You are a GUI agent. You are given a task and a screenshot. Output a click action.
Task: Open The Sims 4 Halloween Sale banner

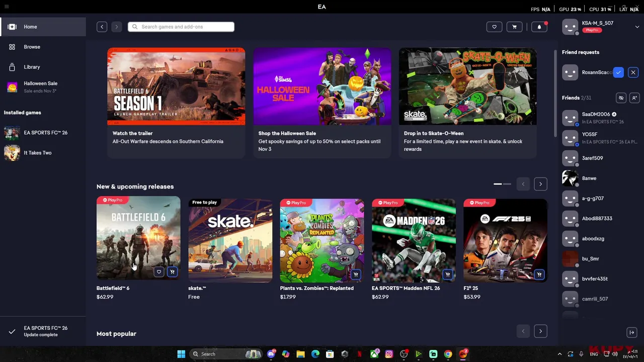(x=322, y=86)
